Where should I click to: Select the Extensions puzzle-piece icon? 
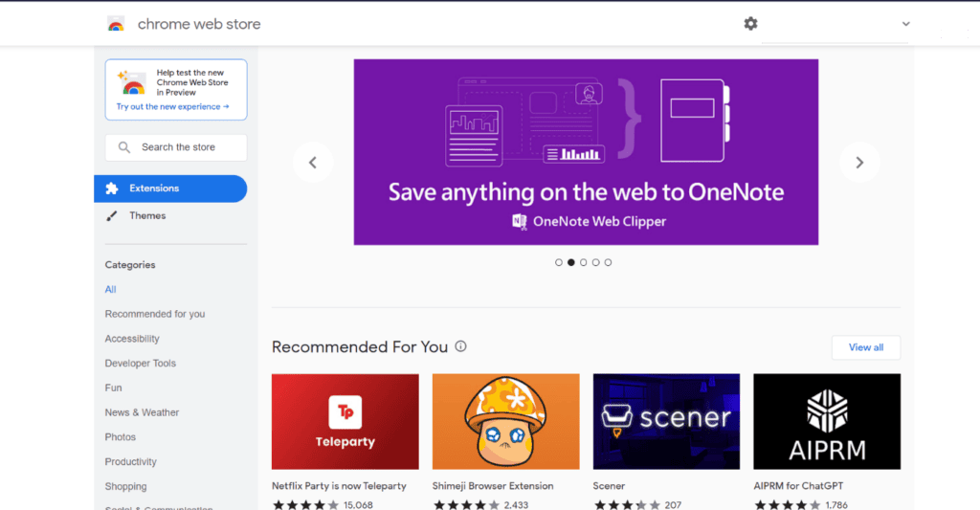click(x=112, y=188)
